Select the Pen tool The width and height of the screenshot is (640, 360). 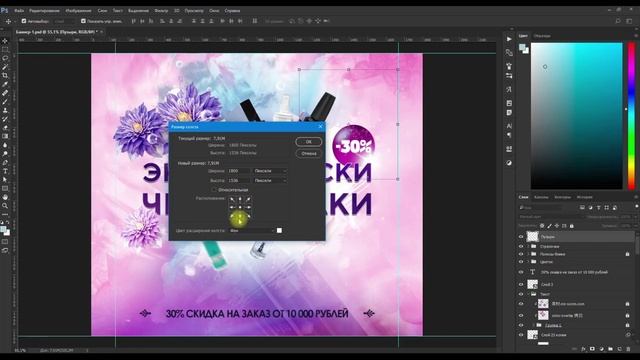[x=5, y=162]
